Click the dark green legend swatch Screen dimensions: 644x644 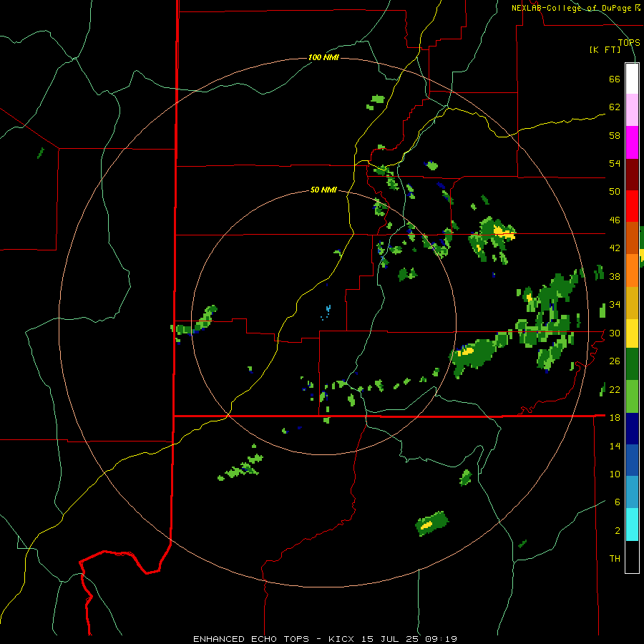tap(632, 364)
